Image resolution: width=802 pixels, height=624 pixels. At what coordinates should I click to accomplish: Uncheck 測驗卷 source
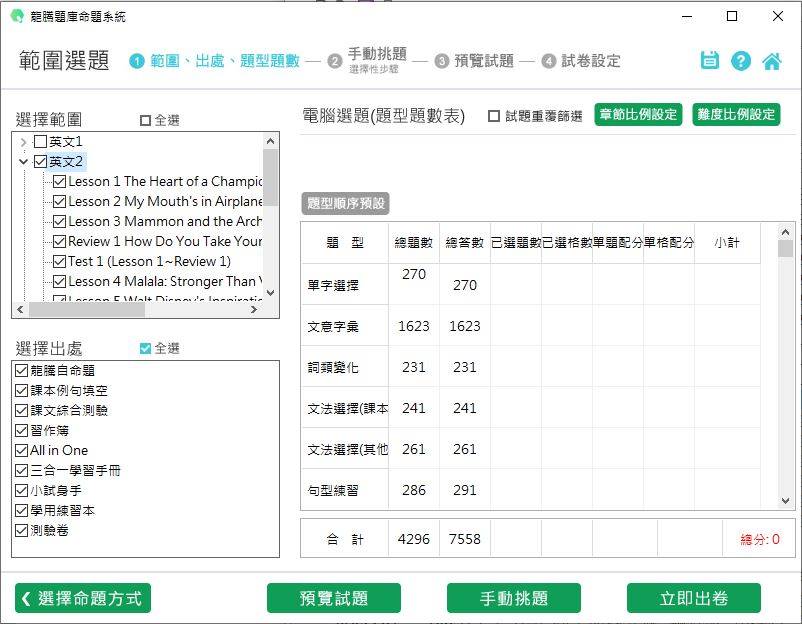pos(21,530)
